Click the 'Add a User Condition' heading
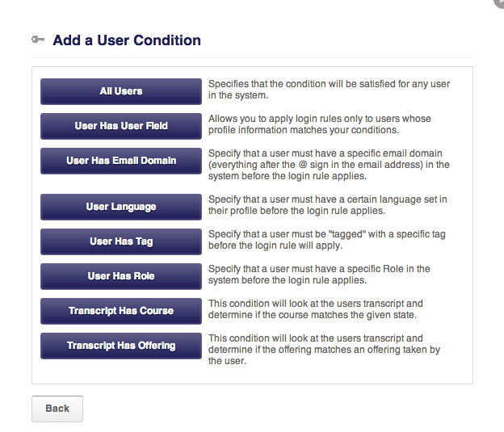 (x=127, y=40)
